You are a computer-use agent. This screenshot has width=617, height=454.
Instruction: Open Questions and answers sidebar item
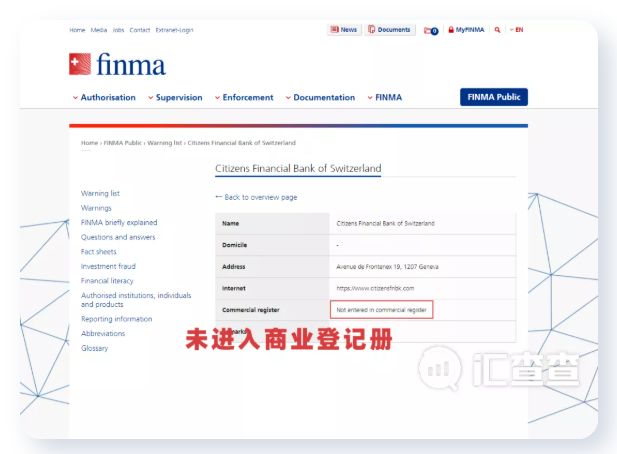[x=118, y=237]
